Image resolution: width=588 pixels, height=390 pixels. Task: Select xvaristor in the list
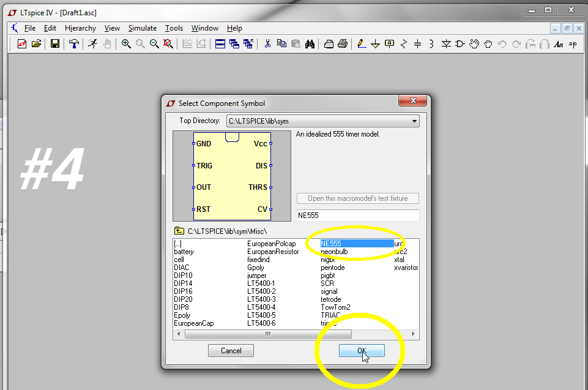point(406,268)
